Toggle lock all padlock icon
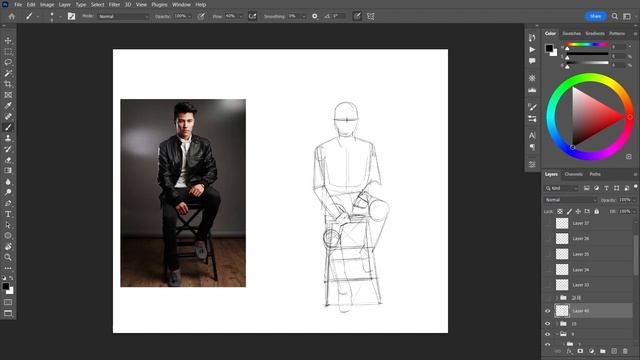The width and height of the screenshot is (640, 360). (x=596, y=211)
